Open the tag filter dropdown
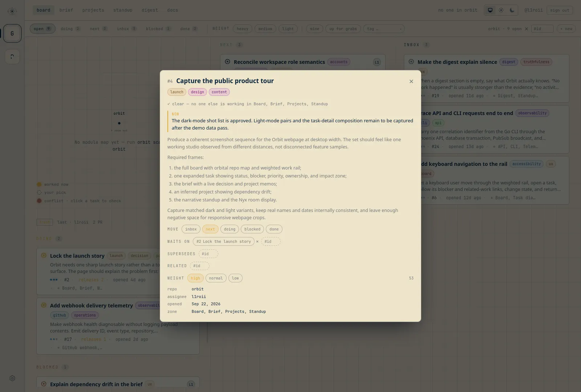The width and height of the screenshot is (581, 392). [384, 29]
